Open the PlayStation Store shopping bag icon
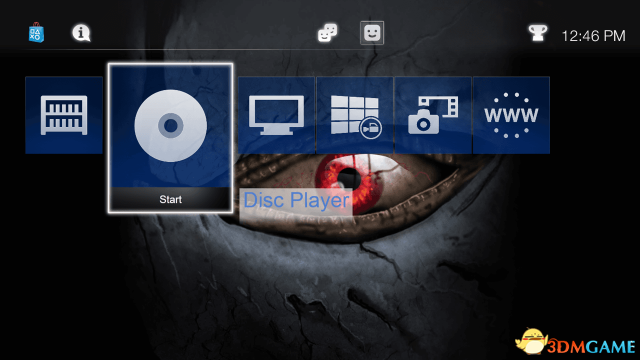 pyautogui.click(x=36, y=32)
